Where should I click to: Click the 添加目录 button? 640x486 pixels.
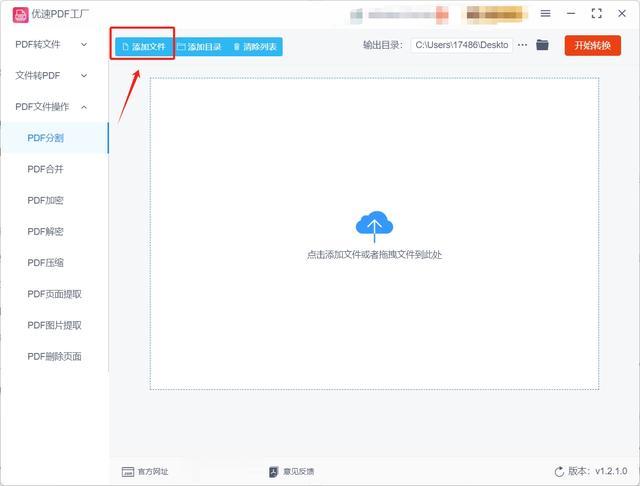(x=200, y=47)
